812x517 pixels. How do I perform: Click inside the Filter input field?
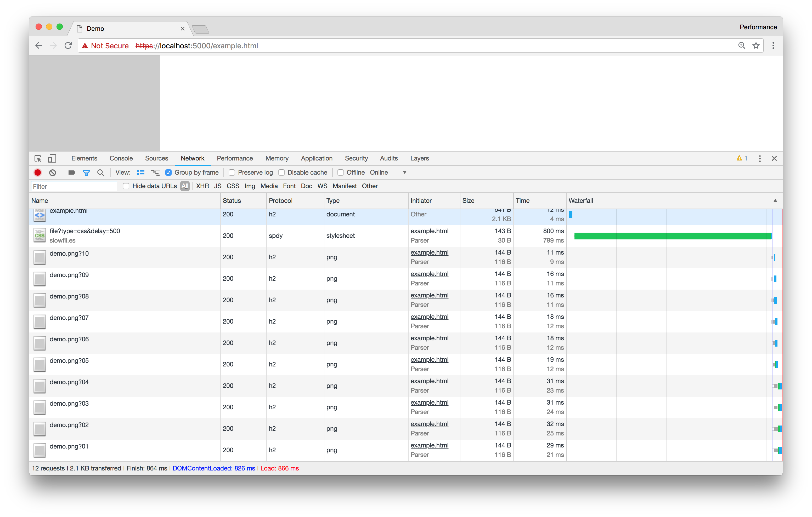coord(74,186)
